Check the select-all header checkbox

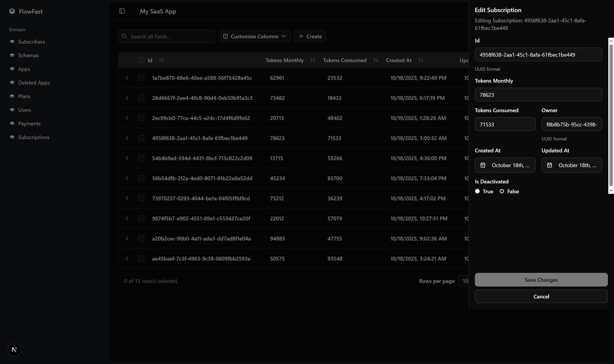tap(141, 60)
